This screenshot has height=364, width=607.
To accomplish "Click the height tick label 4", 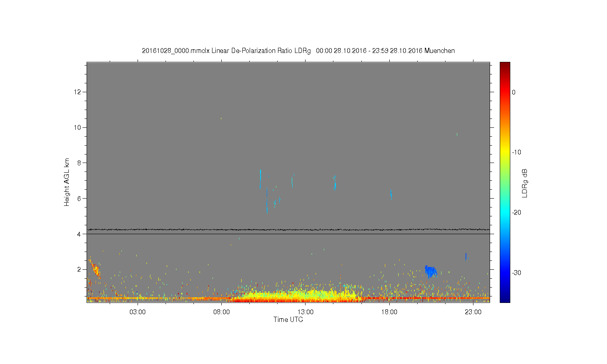I will pos(79,234).
